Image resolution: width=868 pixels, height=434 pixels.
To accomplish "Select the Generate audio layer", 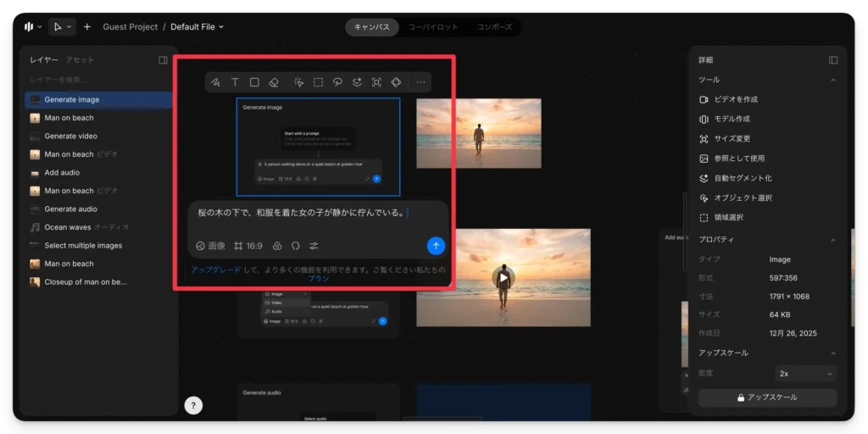I will click(98, 209).
